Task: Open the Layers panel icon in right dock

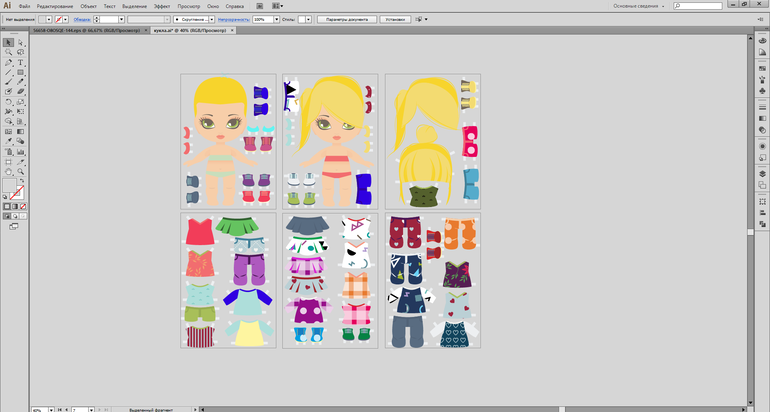Action: click(x=761, y=175)
